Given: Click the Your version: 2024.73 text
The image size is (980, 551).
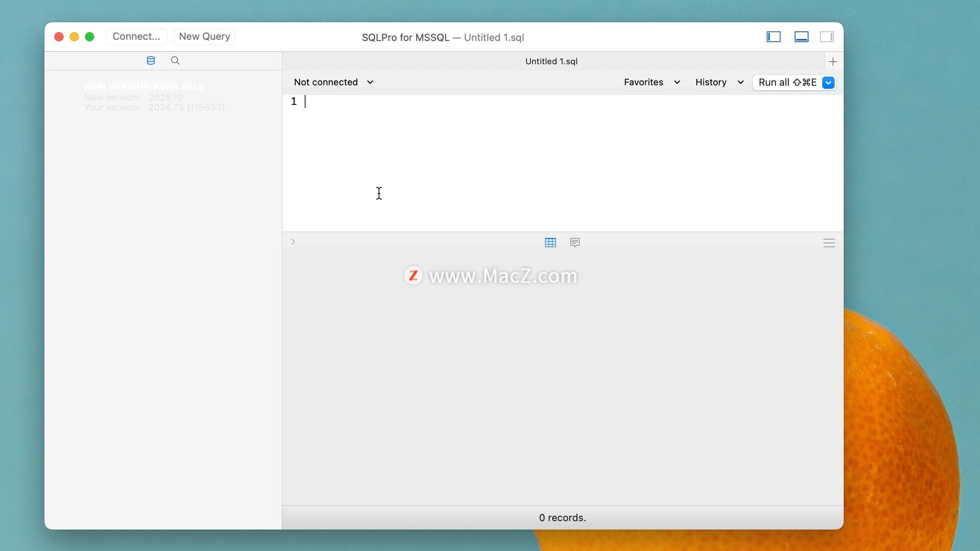Looking at the screenshot, I should tap(154, 108).
